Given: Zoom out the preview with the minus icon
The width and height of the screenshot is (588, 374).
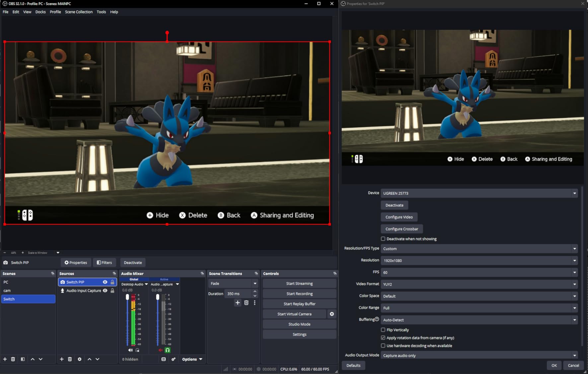Looking at the screenshot, I should [5, 253].
